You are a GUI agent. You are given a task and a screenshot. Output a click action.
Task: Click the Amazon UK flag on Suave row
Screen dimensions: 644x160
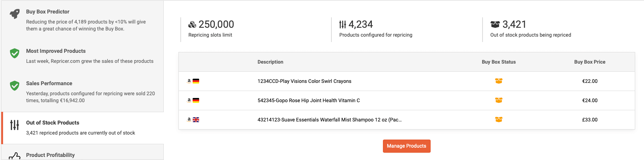pyautogui.click(x=196, y=120)
